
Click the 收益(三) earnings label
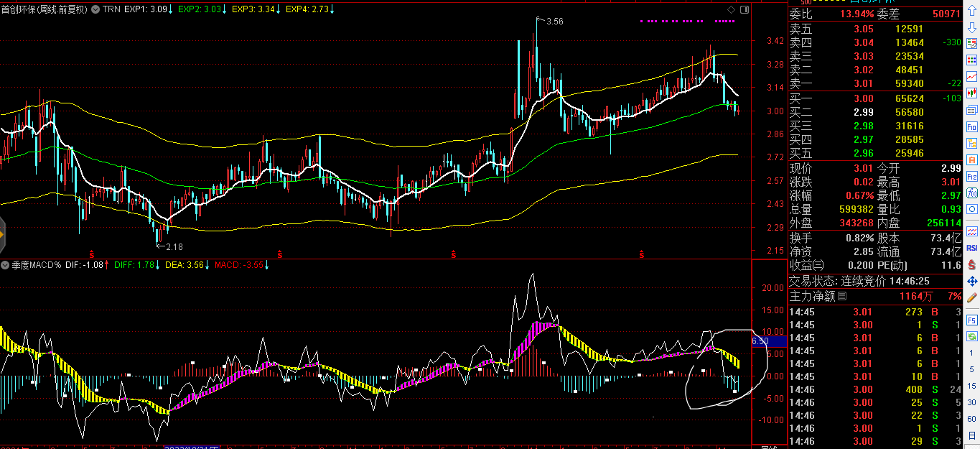pyautogui.click(x=808, y=265)
